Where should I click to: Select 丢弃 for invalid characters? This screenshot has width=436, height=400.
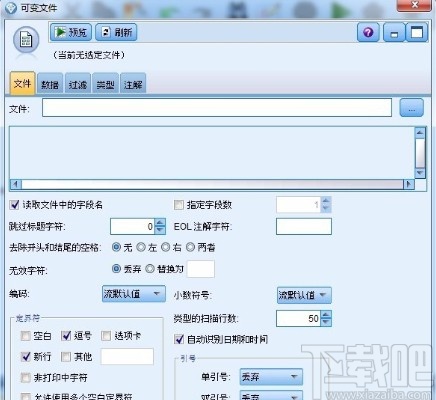[x=116, y=269]
